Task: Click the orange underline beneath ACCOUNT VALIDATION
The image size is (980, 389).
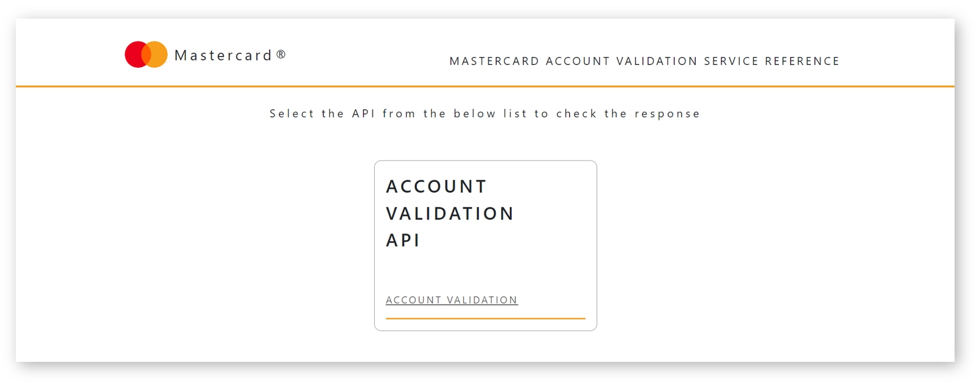Action: (485, 318)
